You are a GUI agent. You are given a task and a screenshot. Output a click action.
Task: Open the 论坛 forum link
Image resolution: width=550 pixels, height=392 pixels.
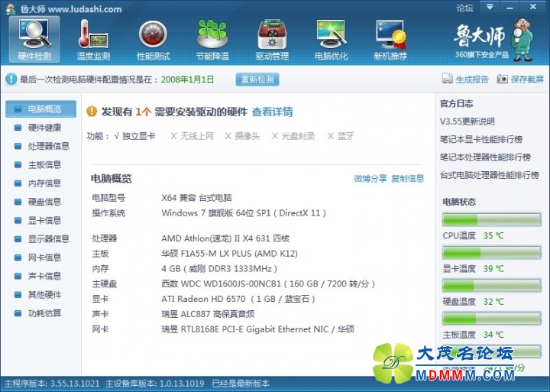tap(464, 8)
